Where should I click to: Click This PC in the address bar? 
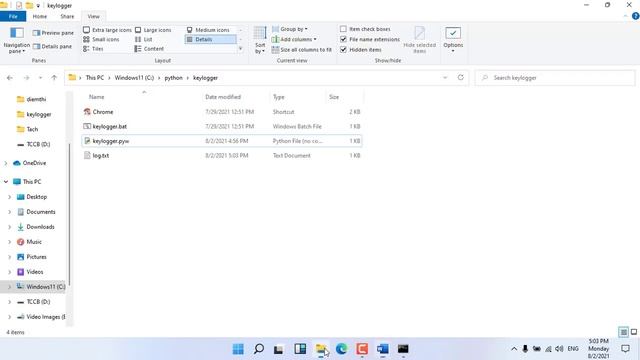(x=95, y=78)
